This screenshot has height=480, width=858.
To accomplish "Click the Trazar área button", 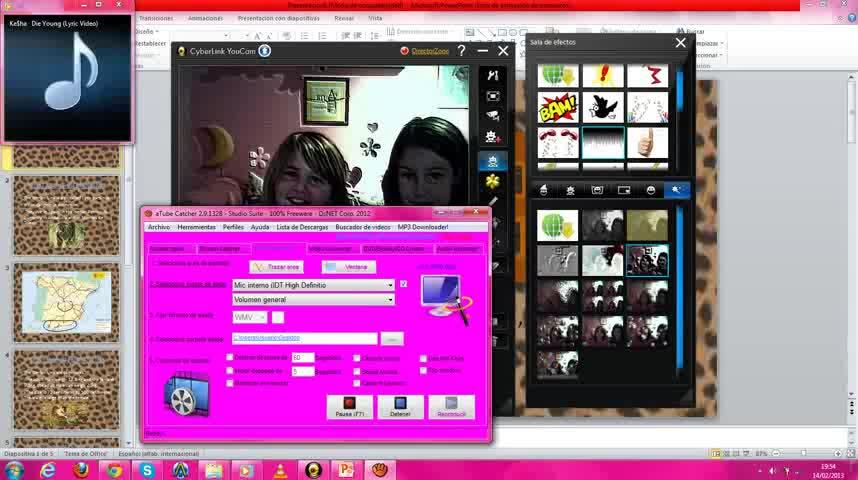I will pos(276,267).
